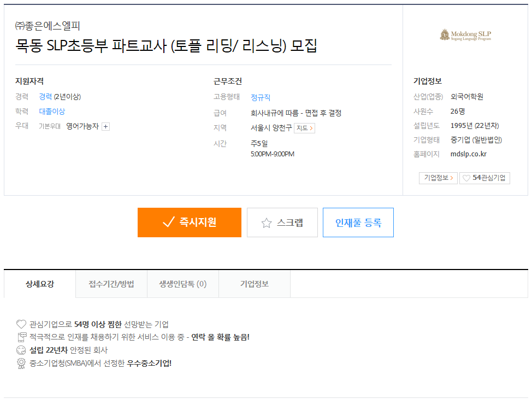The image size is (532, 410).
Task: Click 1995년 (22년차) founding year text
Action: pyautogui.click(x=475, y=126)
